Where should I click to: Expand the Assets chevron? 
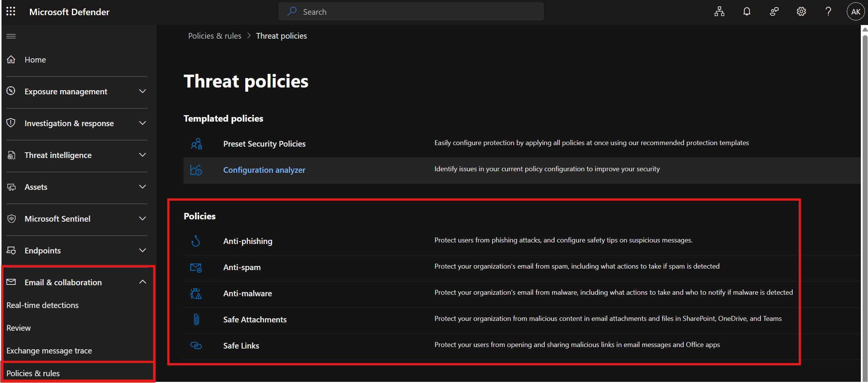[142, 187]
